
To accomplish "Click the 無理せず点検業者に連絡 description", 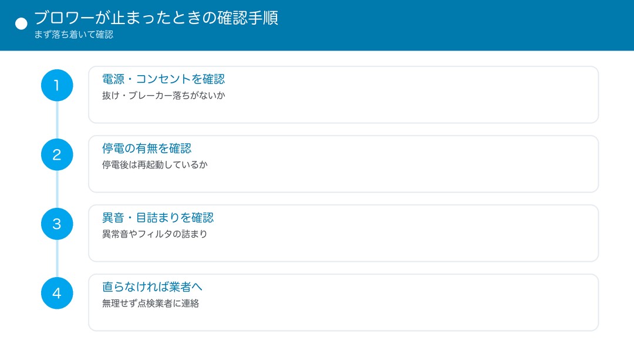I will (x=150, y=304).
